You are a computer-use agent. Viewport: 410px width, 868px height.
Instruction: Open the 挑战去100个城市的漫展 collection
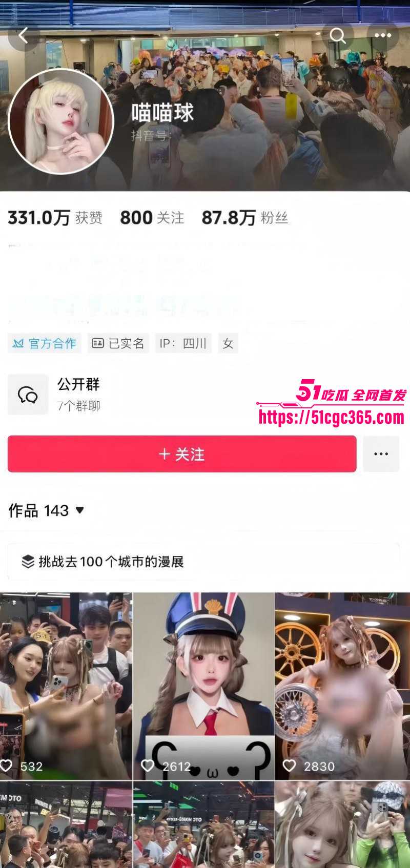(x=203, y=562)
